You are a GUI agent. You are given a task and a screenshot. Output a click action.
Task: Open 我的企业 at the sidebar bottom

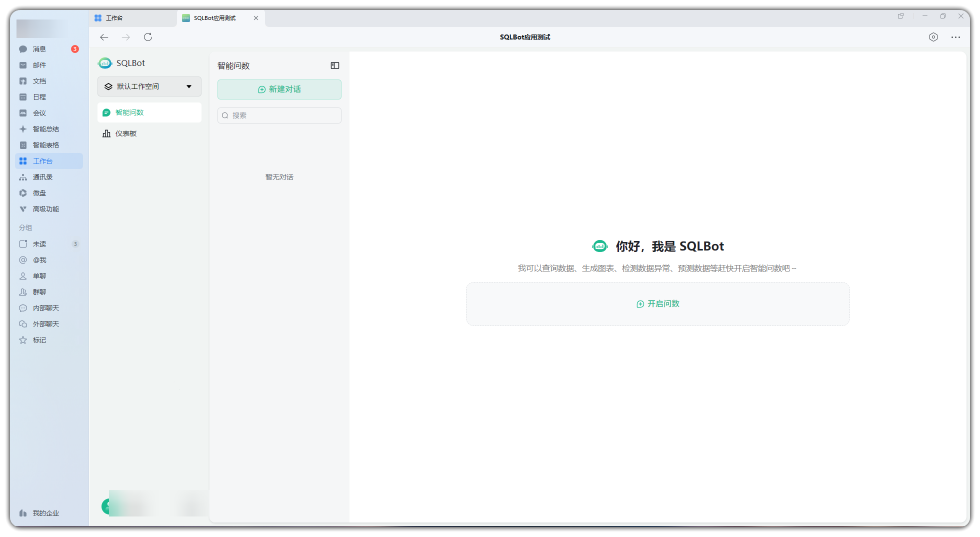45,513
